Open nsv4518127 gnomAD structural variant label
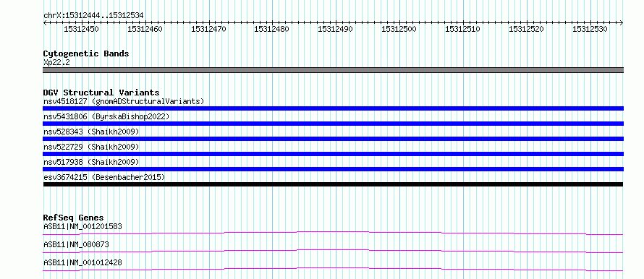Screen dimensions: 644x279 click(x=124, y=101)
